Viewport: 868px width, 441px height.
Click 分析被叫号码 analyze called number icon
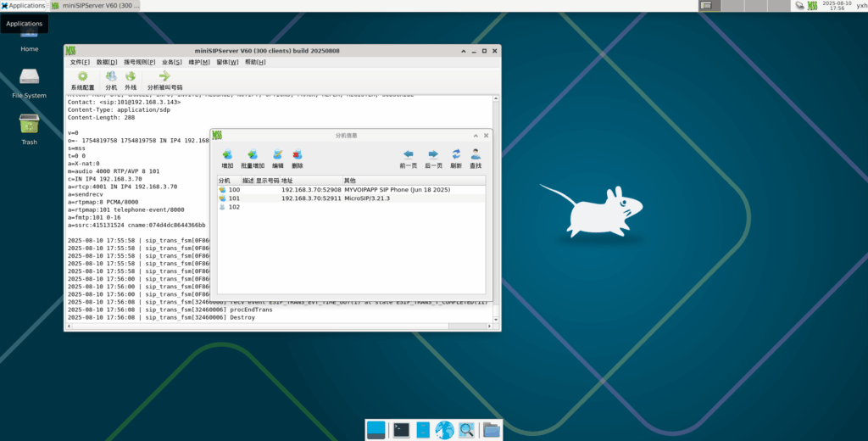164,81
